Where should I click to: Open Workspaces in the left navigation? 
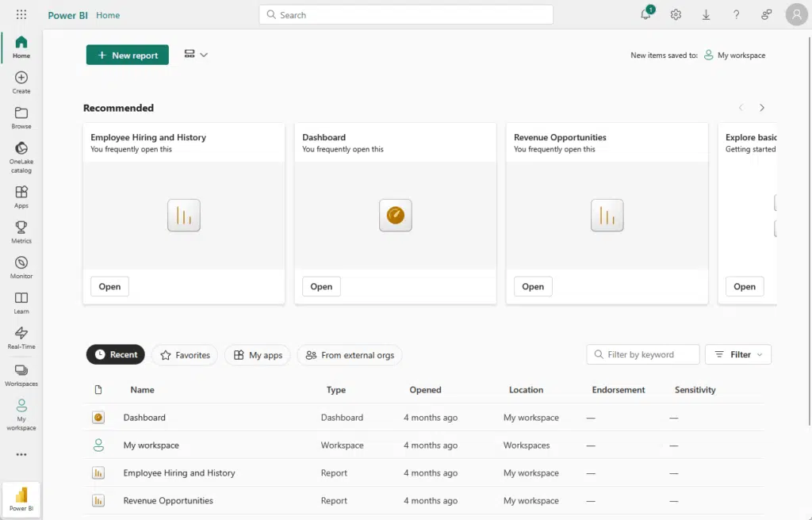click(x=21, y=376)
